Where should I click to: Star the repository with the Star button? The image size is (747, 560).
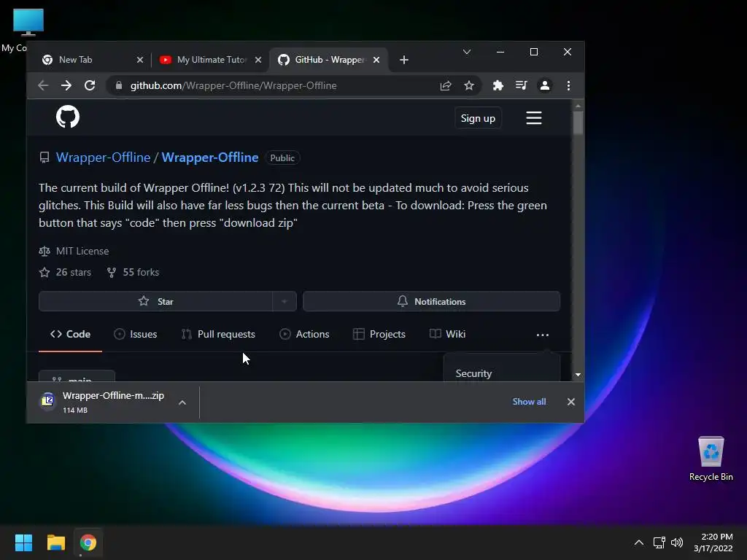tap(155, 301)
